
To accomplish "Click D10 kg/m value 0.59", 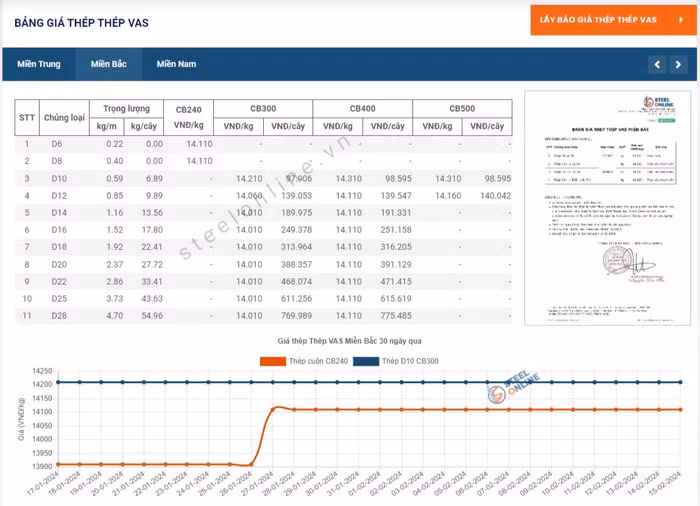I will pos(115,179).
